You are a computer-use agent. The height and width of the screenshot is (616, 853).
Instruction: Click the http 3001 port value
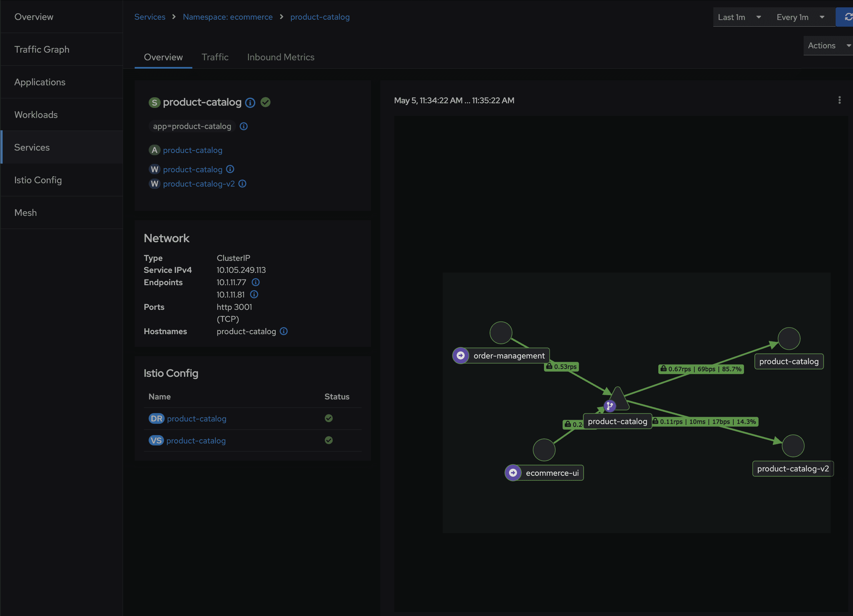pos(234,307)
